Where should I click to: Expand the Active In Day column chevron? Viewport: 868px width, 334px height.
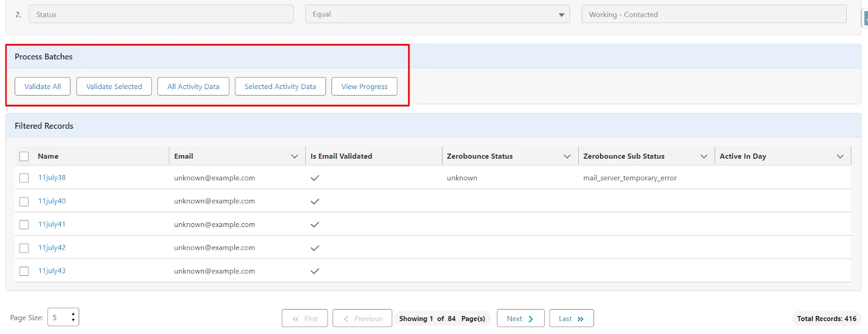[840, 156]
